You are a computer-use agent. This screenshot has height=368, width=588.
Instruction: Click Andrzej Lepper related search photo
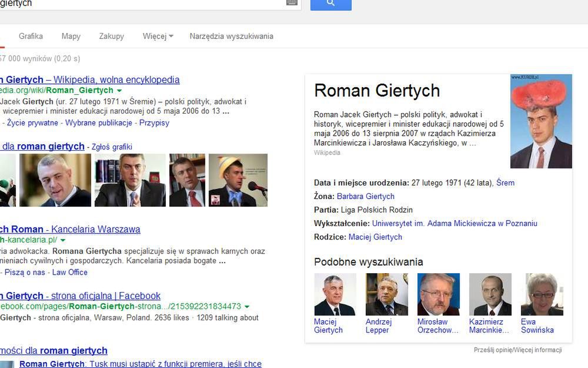pos(387,294)
